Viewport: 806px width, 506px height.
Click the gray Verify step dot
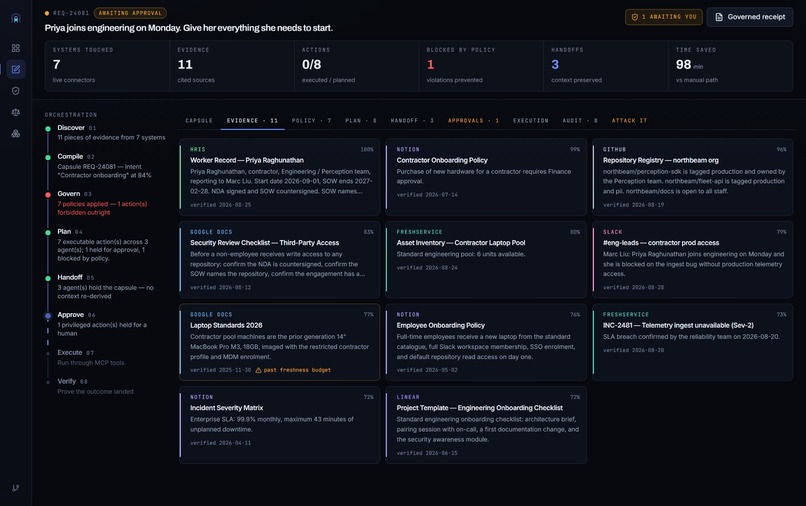pos(48,382)
